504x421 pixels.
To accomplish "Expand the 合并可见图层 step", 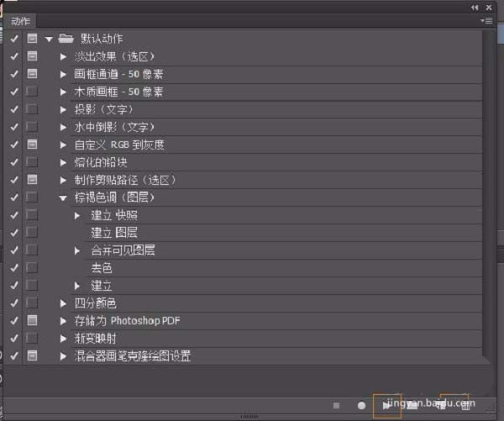I will click(77, 250).
